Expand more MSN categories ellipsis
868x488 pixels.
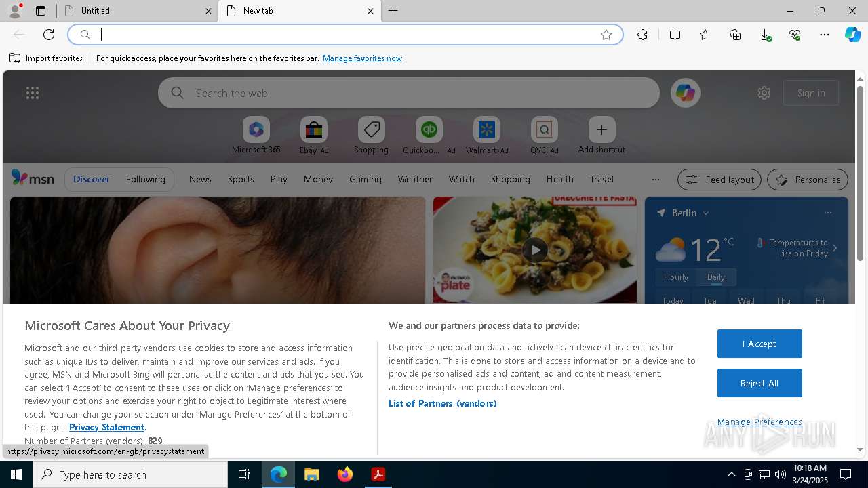tap(655, 179)
